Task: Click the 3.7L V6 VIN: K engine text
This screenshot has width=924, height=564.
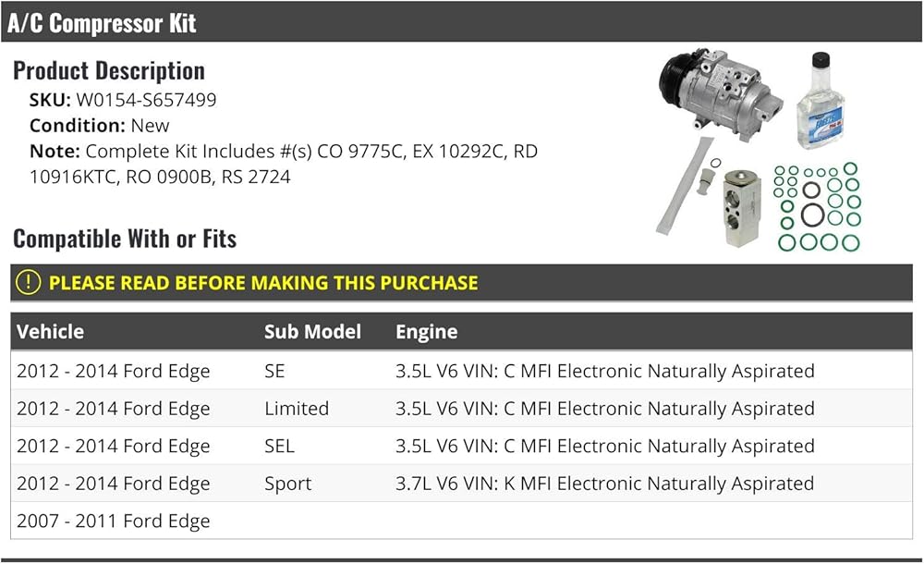Action: coord(604,484)
